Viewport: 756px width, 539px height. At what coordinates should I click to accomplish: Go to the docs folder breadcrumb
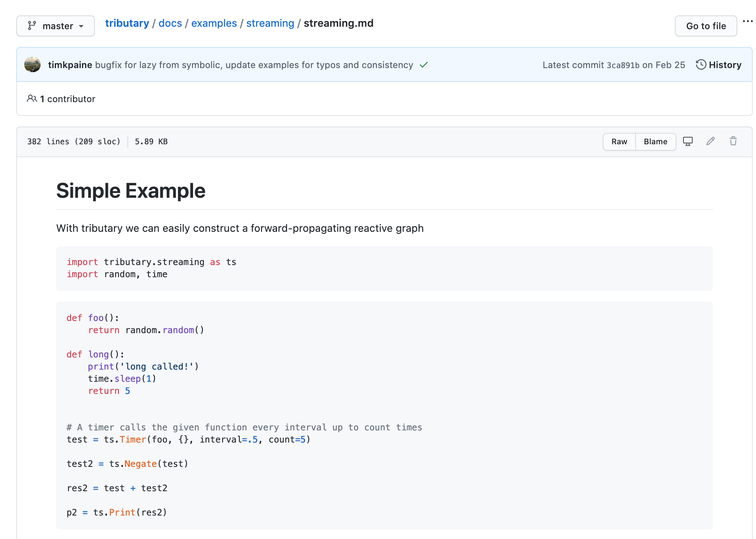(x=170, y=23)
